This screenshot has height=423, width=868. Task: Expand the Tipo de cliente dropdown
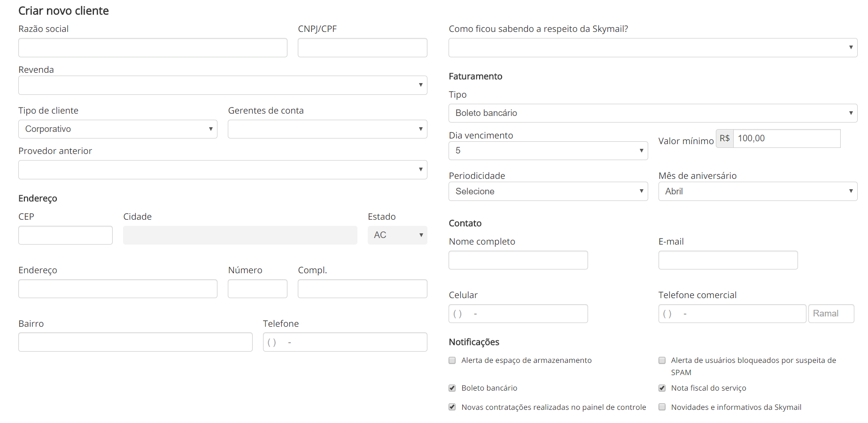point(117,129)
